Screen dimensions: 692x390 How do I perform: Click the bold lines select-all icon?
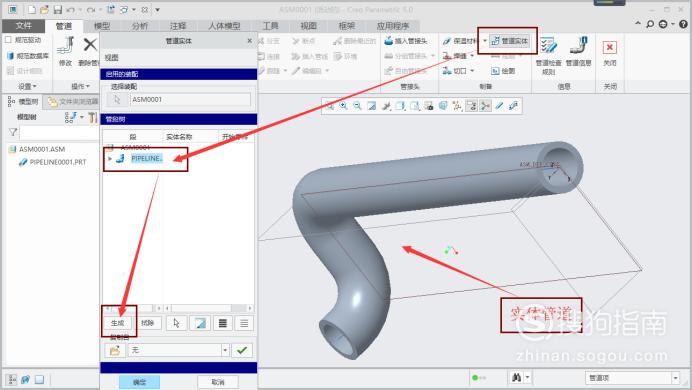pos(223,323)
